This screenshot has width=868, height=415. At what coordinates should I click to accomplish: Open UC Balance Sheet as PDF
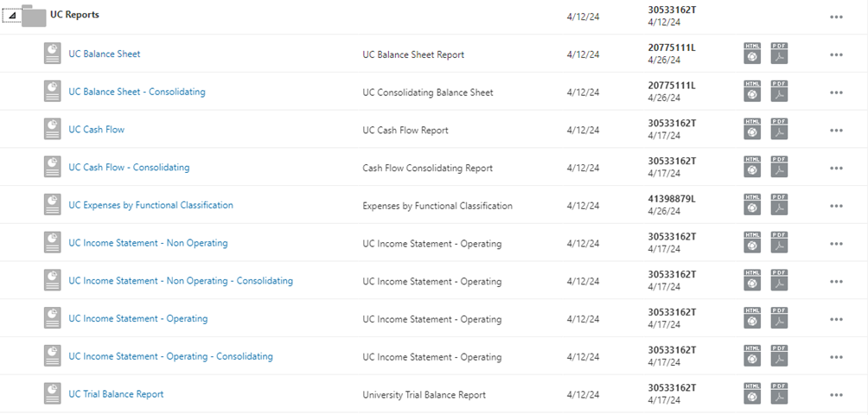779,54
